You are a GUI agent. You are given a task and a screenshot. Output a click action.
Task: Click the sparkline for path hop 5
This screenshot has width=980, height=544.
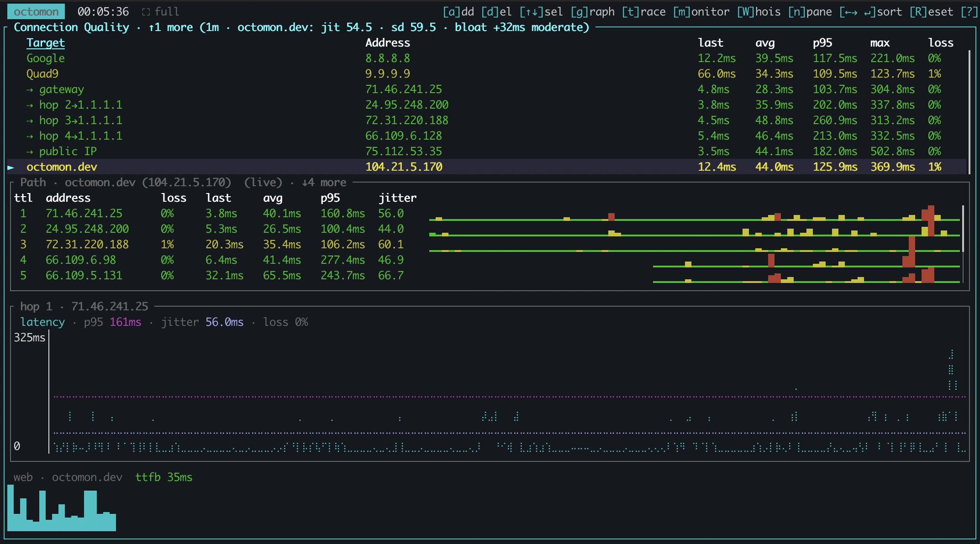(806, 276)
